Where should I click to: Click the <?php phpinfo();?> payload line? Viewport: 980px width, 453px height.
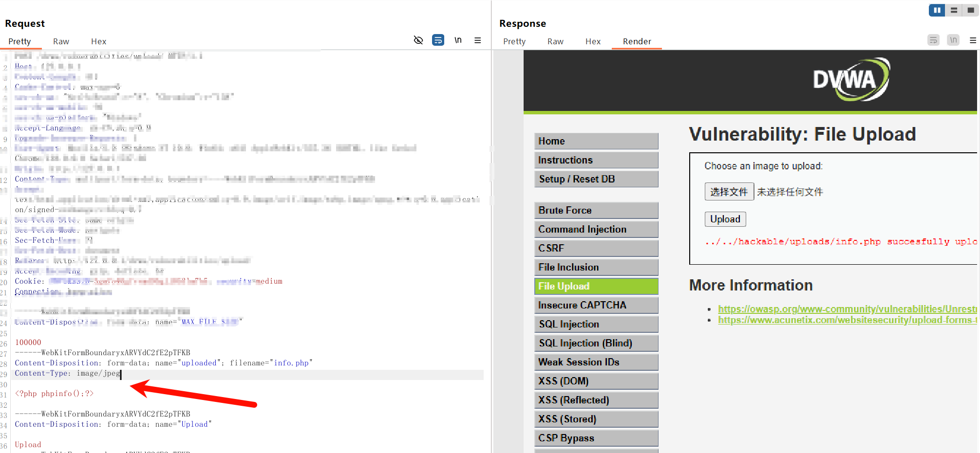pyautogui.click(x=54, y=394)
